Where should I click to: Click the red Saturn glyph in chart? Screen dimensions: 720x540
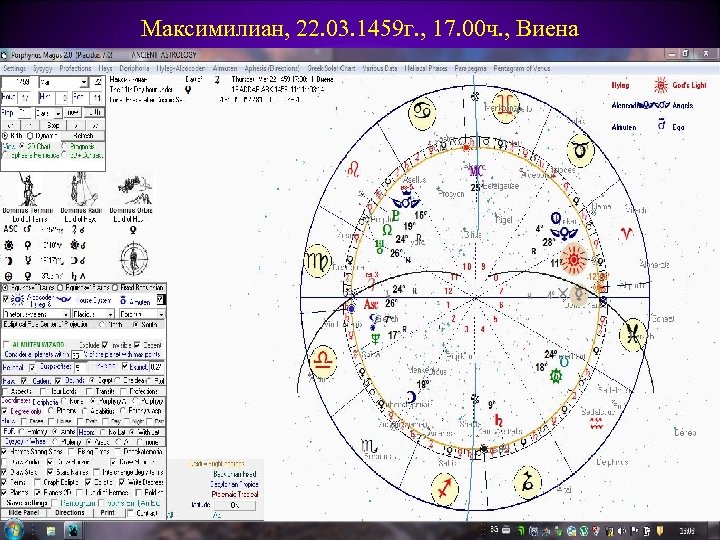point(498,420)
